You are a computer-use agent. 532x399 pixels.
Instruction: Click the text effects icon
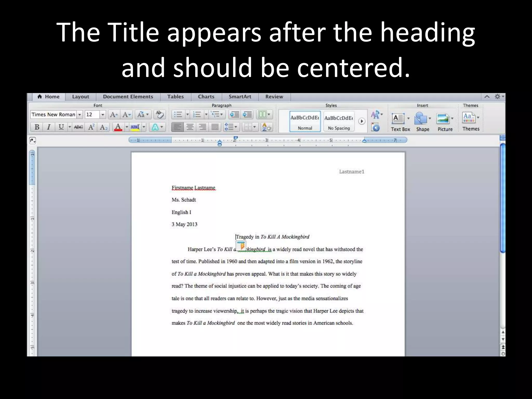pyautogui.click(x=157, y=127)
